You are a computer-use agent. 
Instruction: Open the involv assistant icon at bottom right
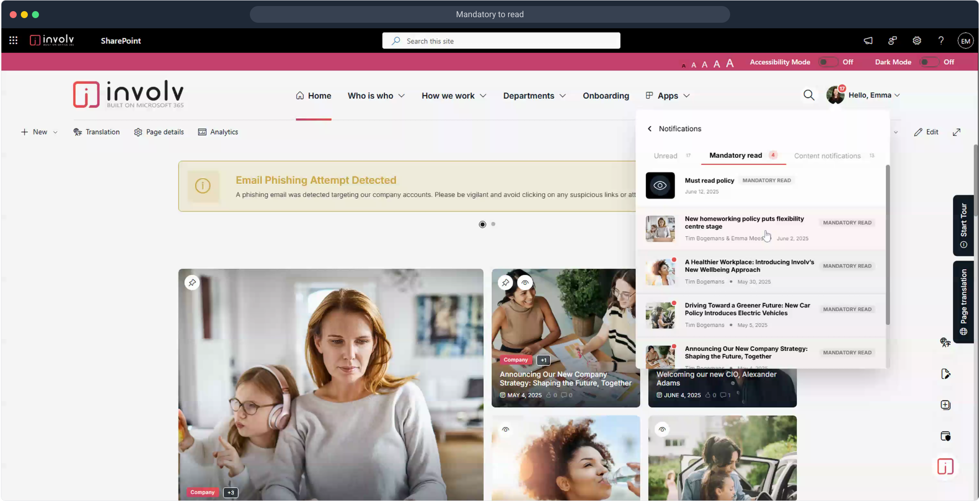(945, 467)
